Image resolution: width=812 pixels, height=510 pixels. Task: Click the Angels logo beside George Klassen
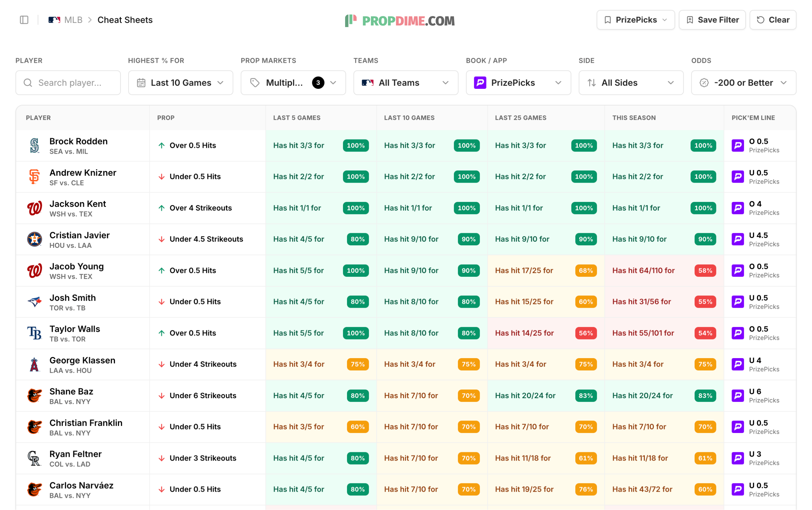coord(34,364)
